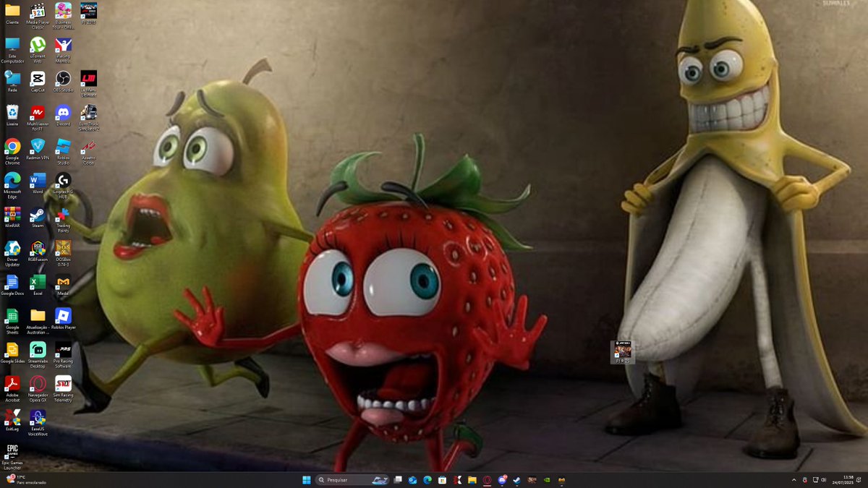868x488 pixels.
Task: Open the taskbar clock and date
Action: tap(843, 480)
